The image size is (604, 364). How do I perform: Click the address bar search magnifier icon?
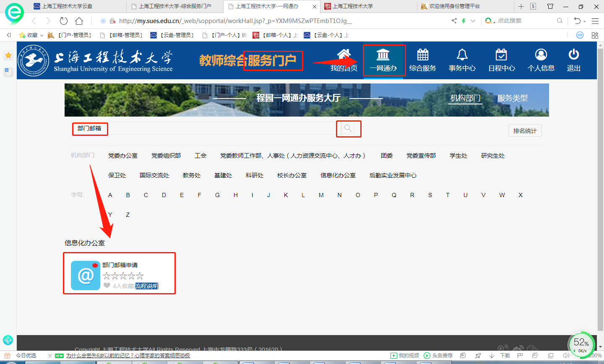click(560, 21)
